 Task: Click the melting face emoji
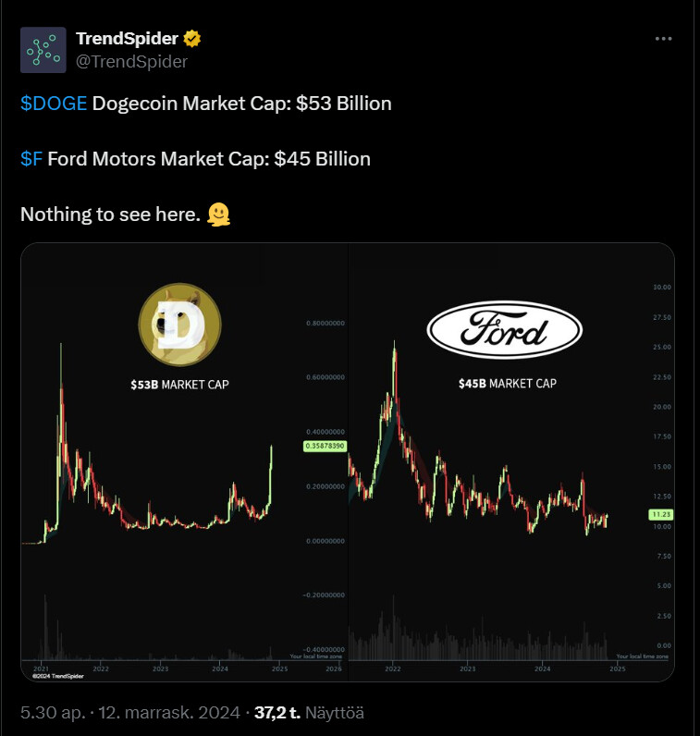pyautogui.click(x=219, y=215)
